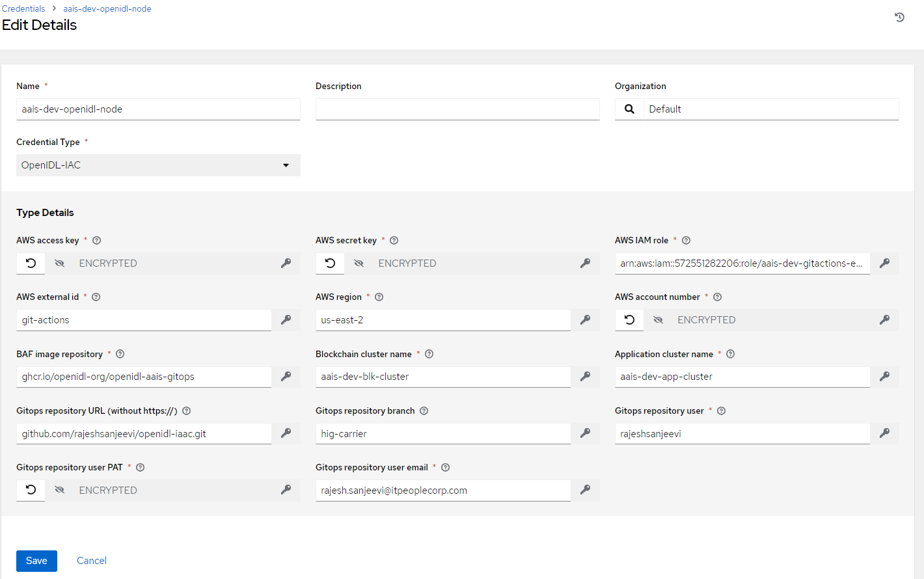The width and height of the screenshot is (924, 579).
Task: Revert the AWS secret key value
Action: tap(330, 263)
